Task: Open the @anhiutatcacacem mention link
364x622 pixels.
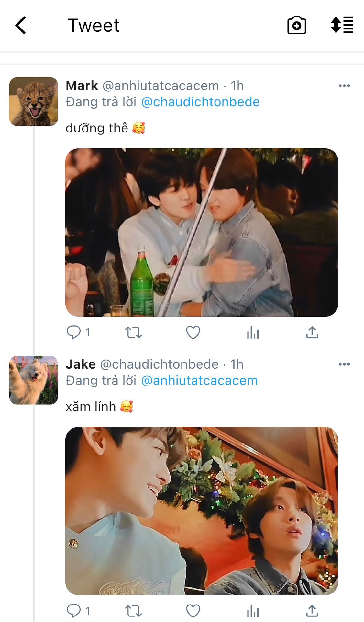Action: pos(199,381)
